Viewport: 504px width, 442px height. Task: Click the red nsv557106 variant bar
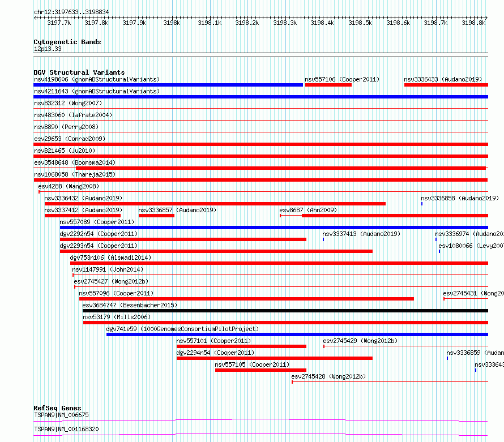[x=328, y=85]
